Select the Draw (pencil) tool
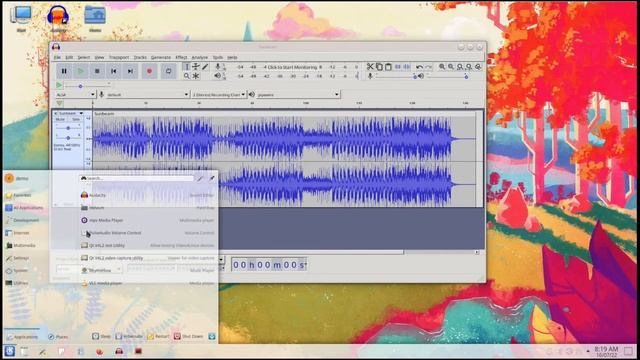 pos(205,67)
